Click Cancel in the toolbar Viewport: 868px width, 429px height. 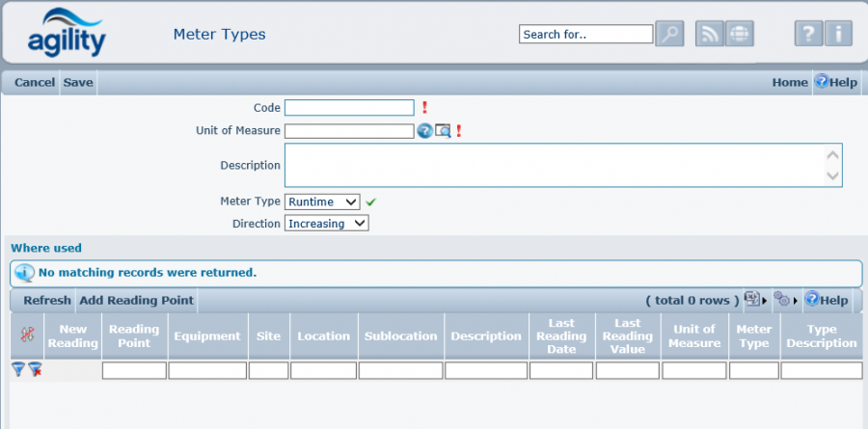point(35,82)
